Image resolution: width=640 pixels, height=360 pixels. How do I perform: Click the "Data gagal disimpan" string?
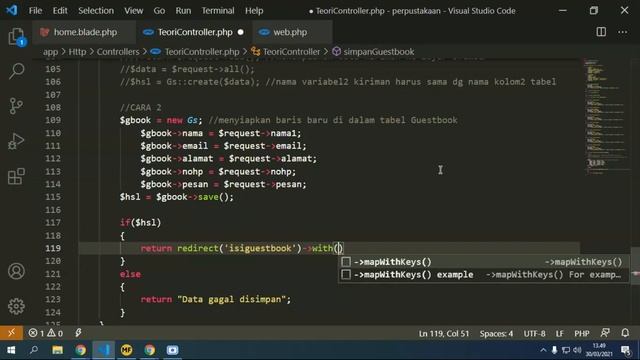231,299
